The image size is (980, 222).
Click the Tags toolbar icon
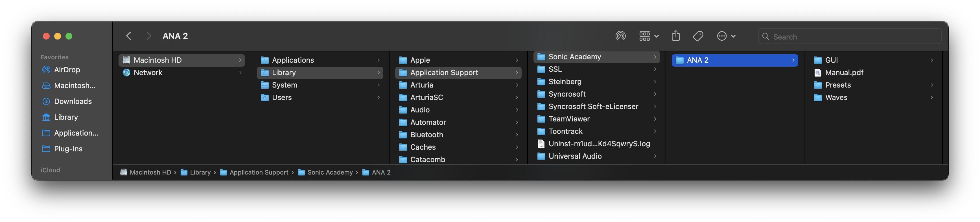pyautogui.click(x=698, y=36)
